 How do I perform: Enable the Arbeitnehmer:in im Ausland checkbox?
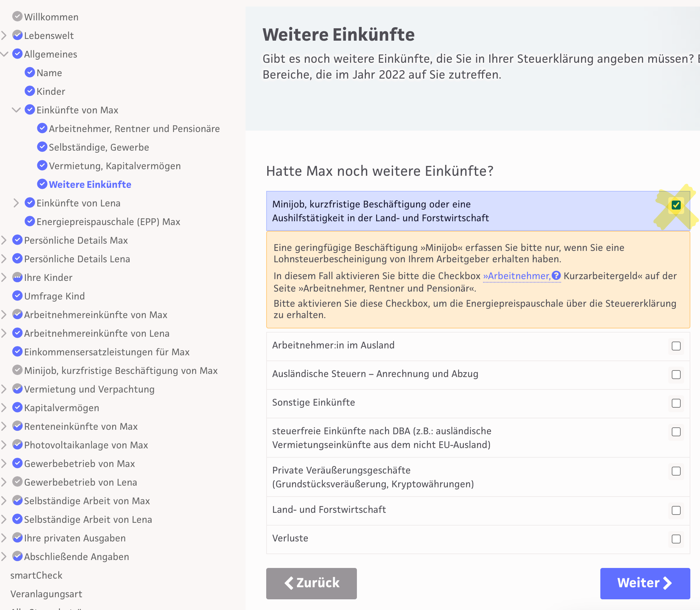coord(676,346)
